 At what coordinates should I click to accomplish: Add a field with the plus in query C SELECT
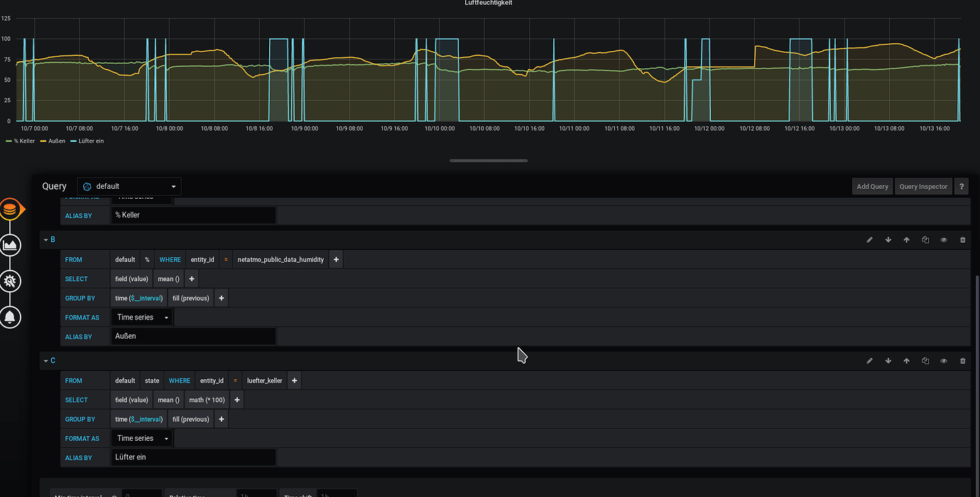(236, 400)
